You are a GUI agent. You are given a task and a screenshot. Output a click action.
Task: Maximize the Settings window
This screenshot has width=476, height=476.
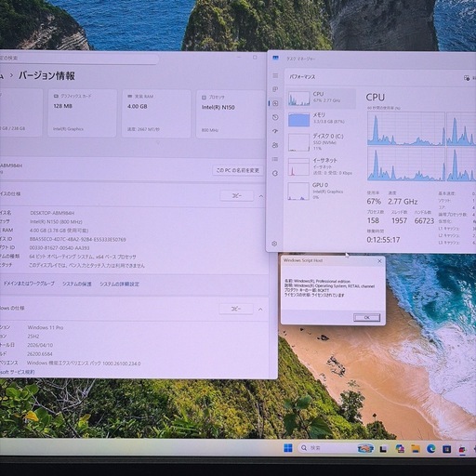tap(255, 58)
